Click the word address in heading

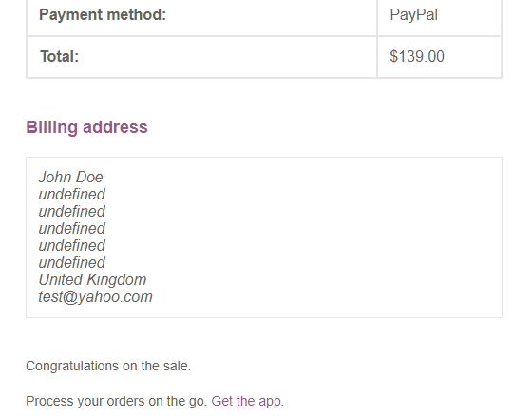115,127
